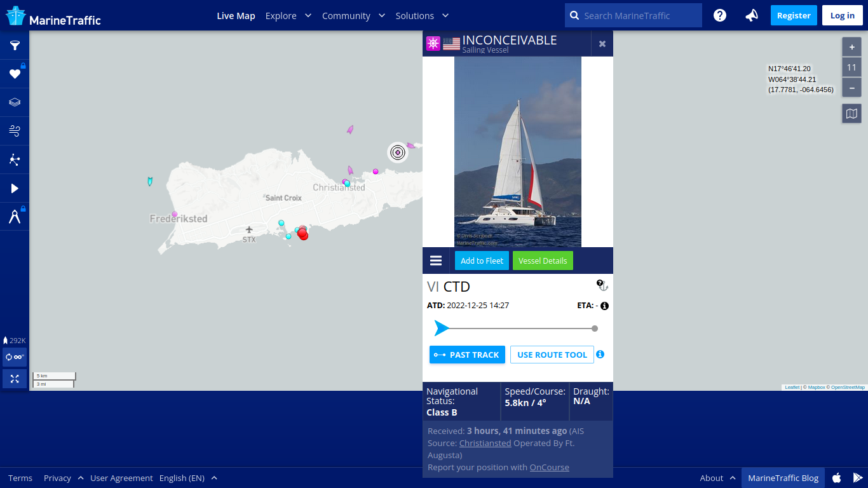Screen dimensions: 868x488
Task: Click the voyage destination end dot
Action: [595, 329]
